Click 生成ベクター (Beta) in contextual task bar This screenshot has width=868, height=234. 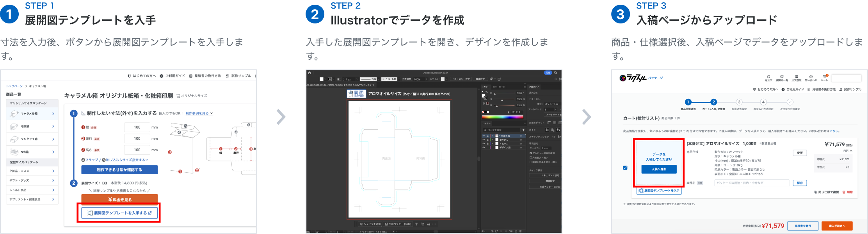point(398,224)
